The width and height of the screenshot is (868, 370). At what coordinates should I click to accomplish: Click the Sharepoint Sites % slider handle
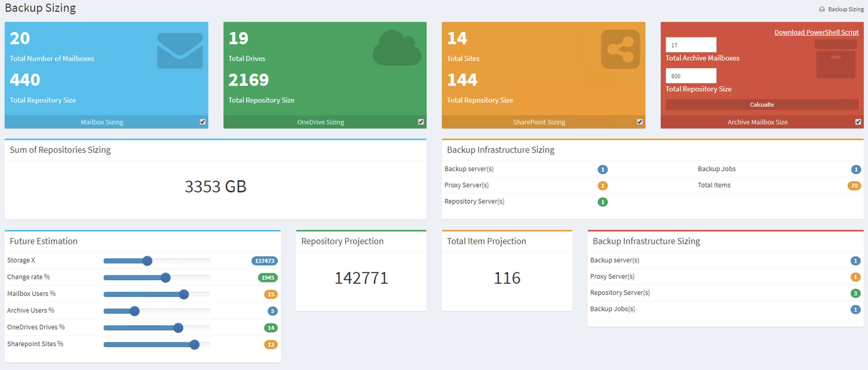[x=195, y=344]
